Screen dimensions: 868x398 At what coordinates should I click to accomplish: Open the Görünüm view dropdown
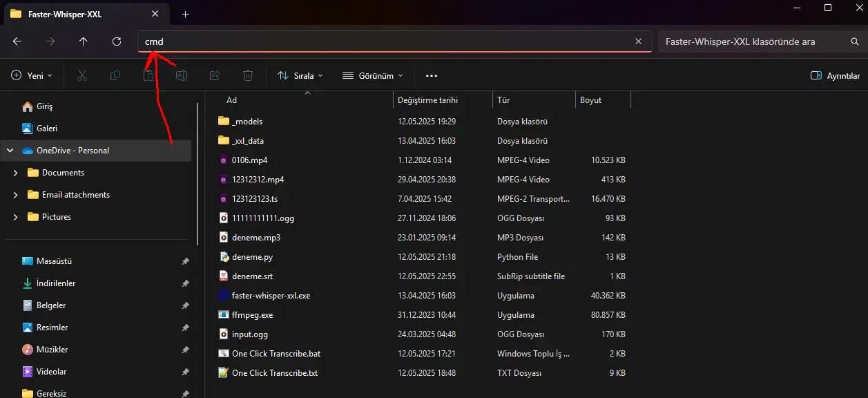pos(373,75)
